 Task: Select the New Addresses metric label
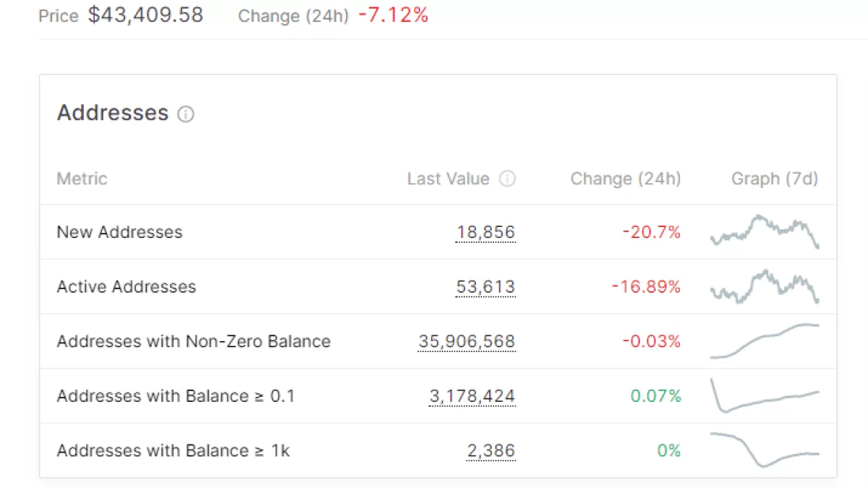119,232
